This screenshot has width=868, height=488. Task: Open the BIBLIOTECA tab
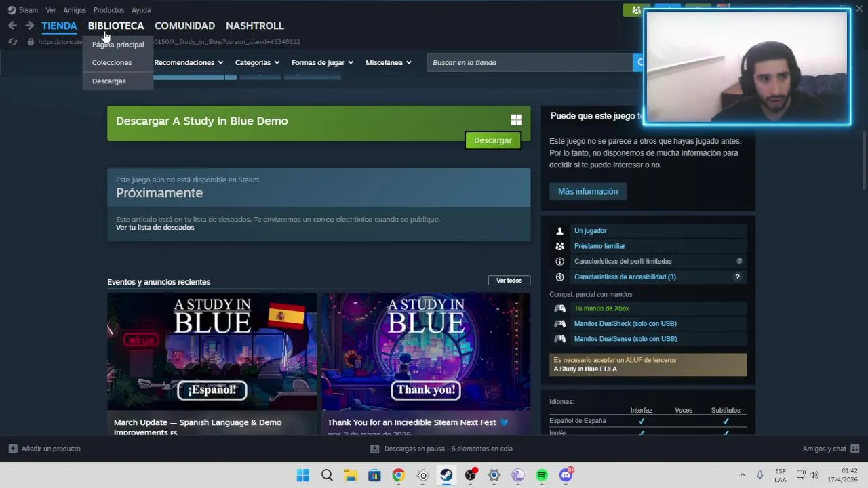click(116, 26)
